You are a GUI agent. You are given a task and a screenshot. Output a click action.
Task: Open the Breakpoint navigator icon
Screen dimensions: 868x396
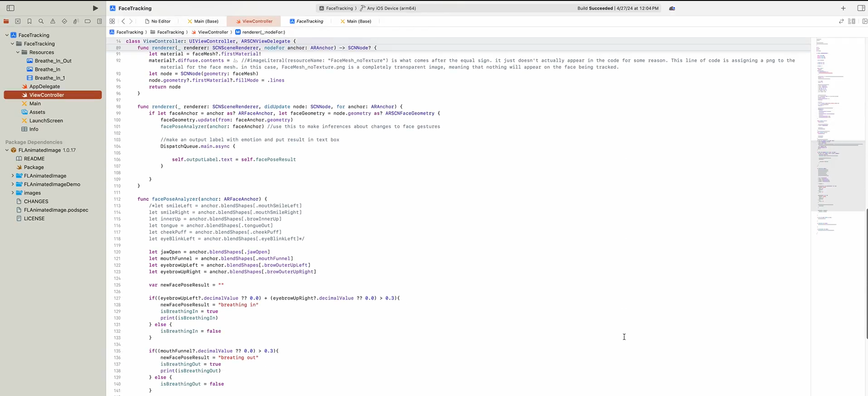tap(88, 21)
